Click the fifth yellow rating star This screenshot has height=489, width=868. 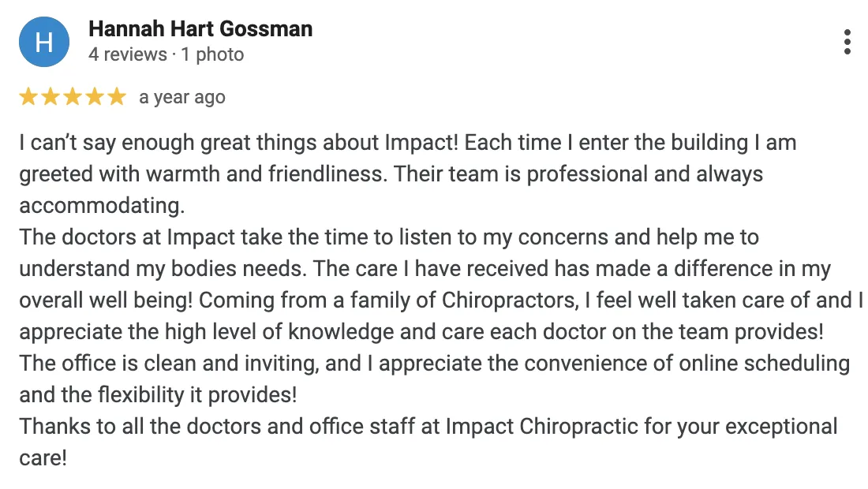[117, 97]
